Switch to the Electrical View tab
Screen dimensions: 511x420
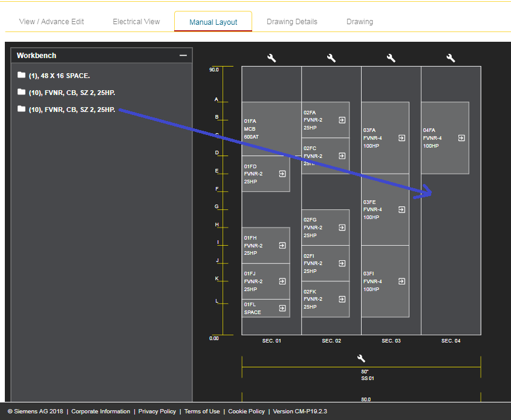click(x=136, y=22)
